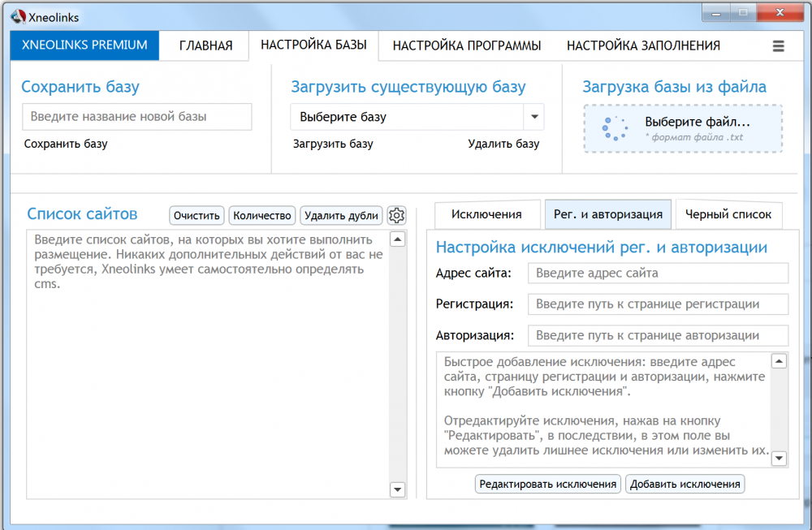
Task: Expand Выберите базу dropdown arrow
Action: 534,117
